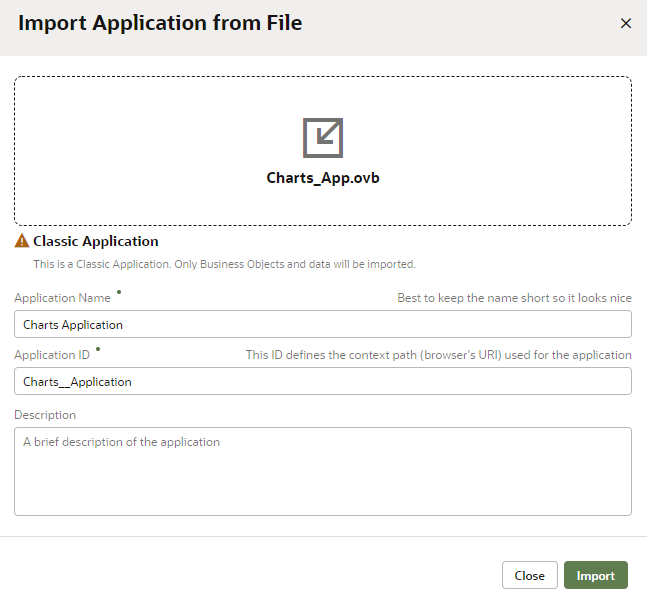
Task: Close the dialog with the X icon
Action: coord(626,23)
